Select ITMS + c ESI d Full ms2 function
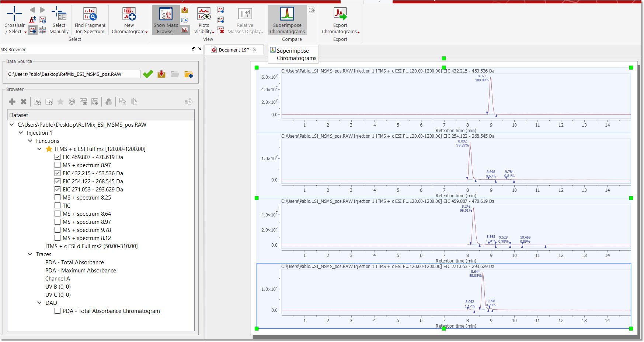 (91, 246)
